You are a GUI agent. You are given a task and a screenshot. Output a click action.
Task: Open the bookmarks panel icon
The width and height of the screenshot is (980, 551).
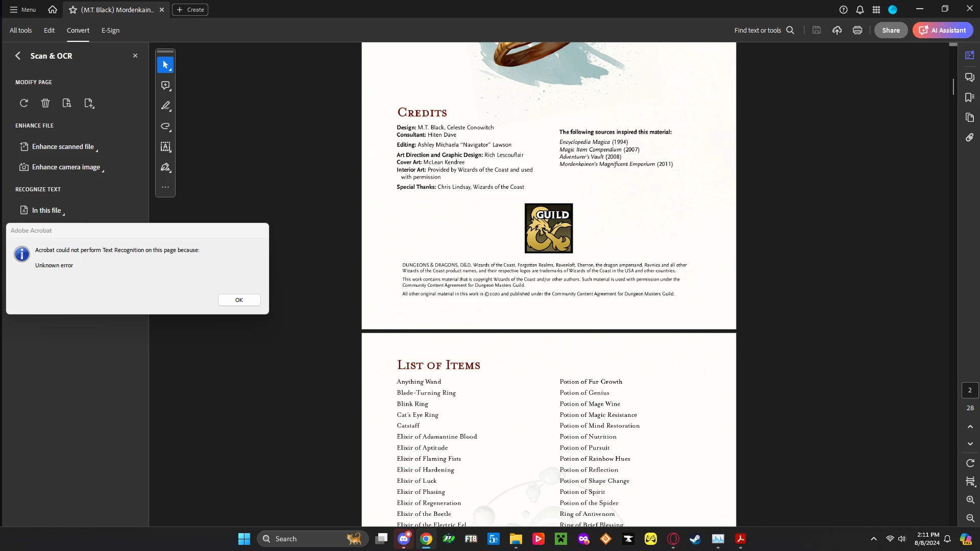pyautogui.click(x=969, y=97)
